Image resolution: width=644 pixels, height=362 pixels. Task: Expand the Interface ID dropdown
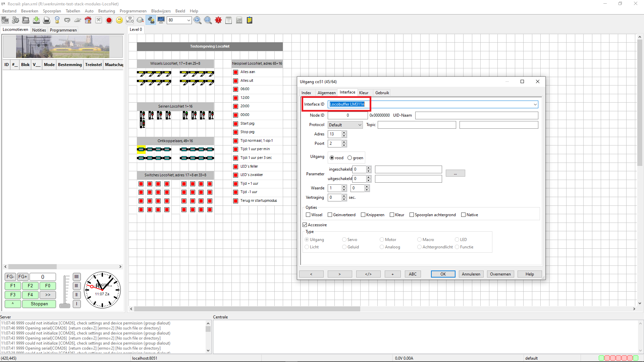(x=535, y=105)
